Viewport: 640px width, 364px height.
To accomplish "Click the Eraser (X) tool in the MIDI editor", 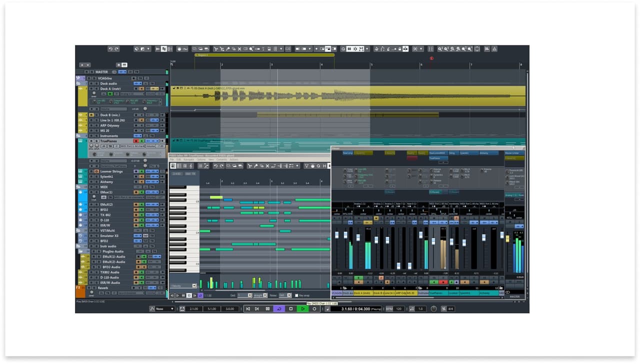I will pos(267,165).
